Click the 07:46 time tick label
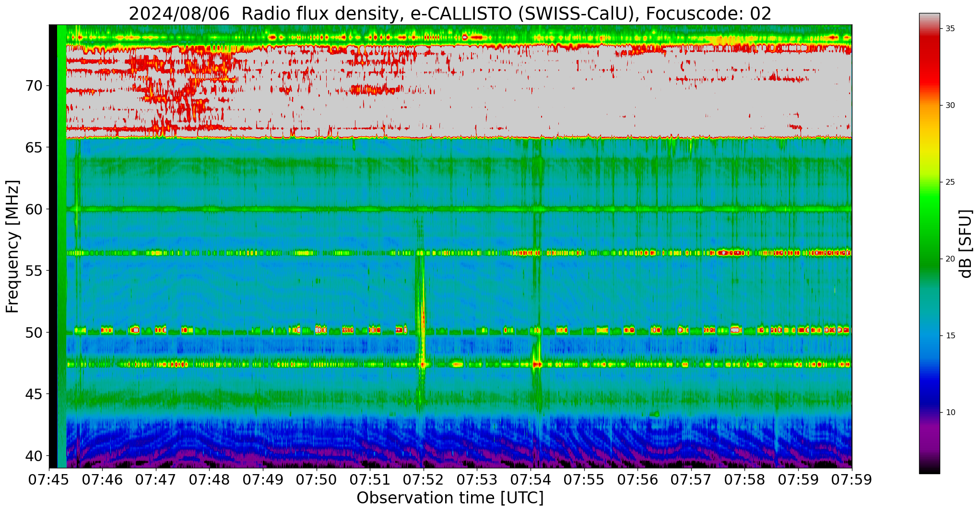 103,480
